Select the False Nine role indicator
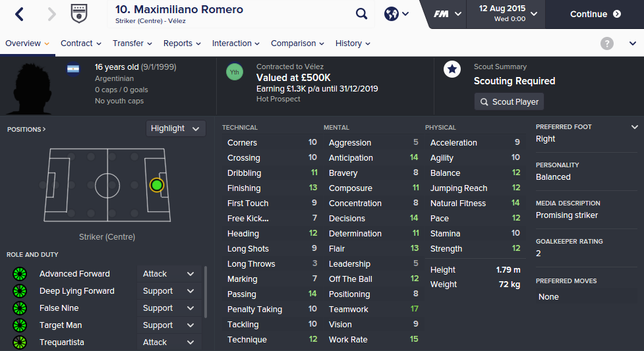 (19, 308)
